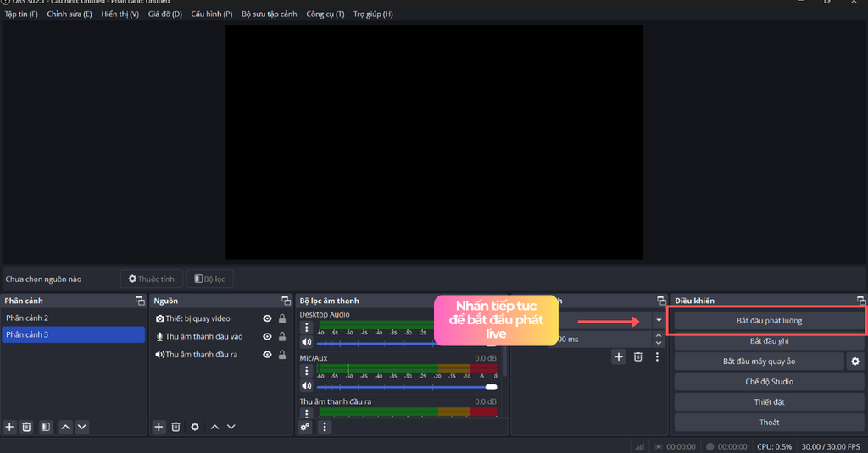Hide Thu âm thanh đầu vào source
This screenshot has width=868, height=453.
pyautogui.click(x=267, y=336)
